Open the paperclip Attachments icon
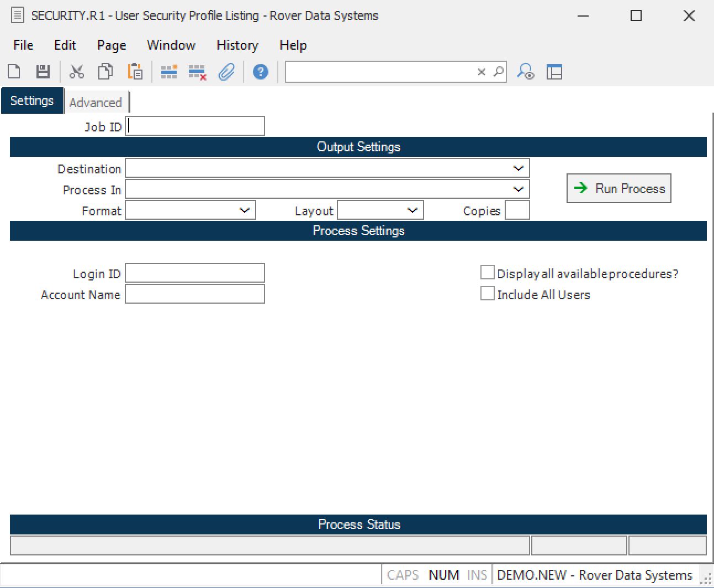Viewport: 714px width, 588px height. [226, 72]
